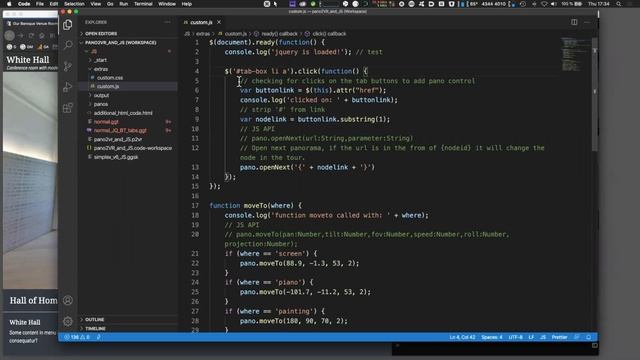
Task: Click line number 17 in the gutter
Action: [195, 206]
